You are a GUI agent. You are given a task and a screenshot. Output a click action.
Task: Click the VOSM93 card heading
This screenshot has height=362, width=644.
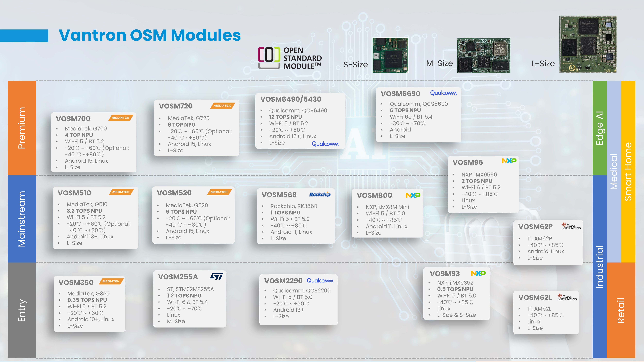point(445,274)
